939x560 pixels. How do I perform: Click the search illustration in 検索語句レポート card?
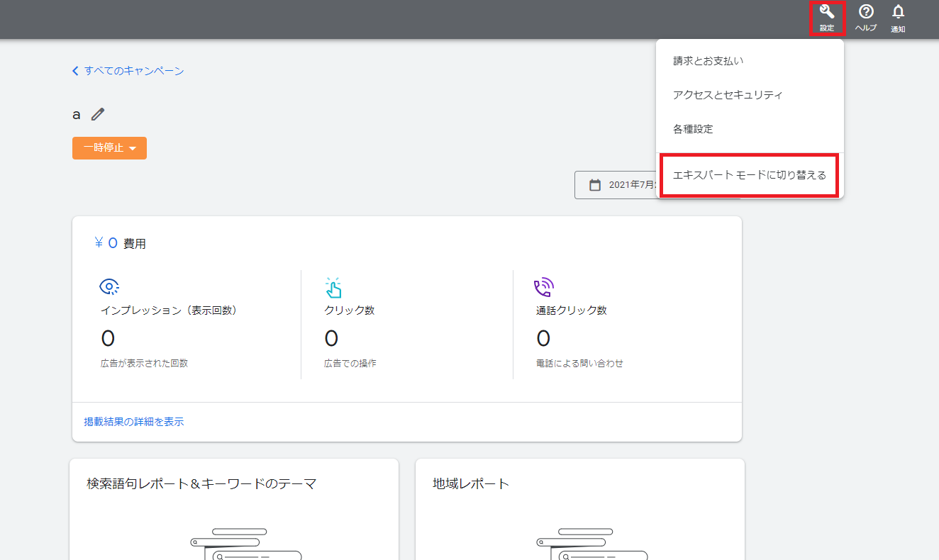[246, 544]
